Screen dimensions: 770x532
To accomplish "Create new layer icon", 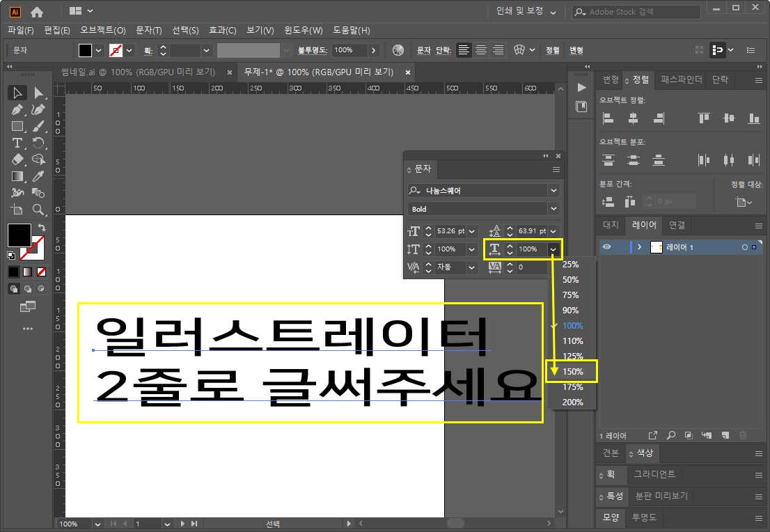I will (x=725, y=435).
